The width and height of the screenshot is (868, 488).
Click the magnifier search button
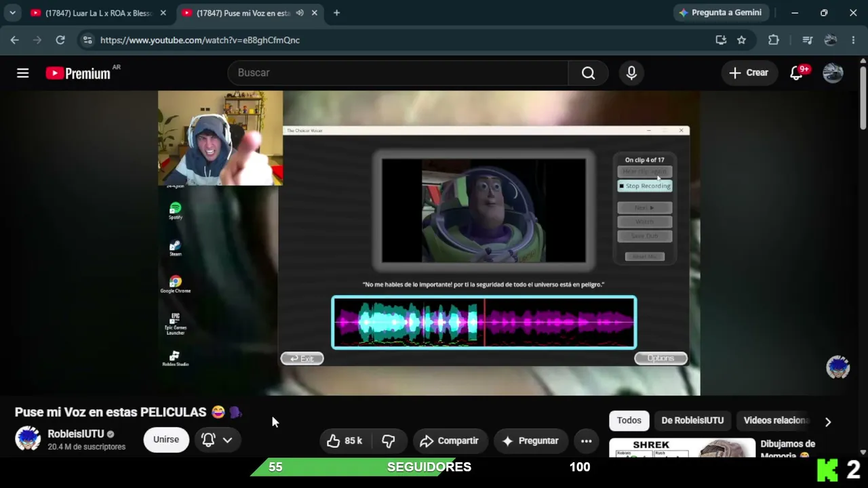coord(588,73)
